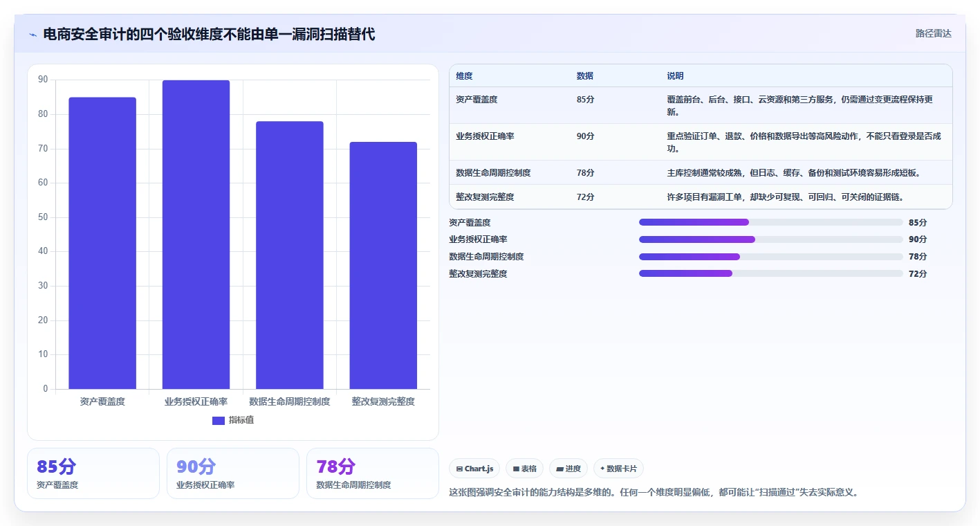Image resolution: width=980 pixels, height=526 pixels.
Task: Click the icon in 进度 chip
Action: click(x=560, y=469)
